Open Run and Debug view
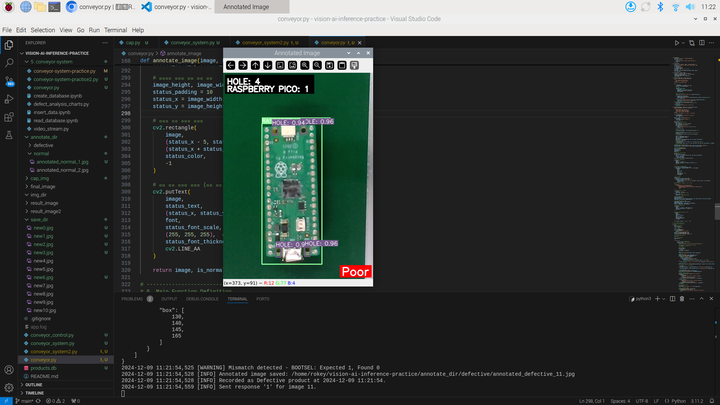This screenshot has height=405, width=720. point(9,99)
